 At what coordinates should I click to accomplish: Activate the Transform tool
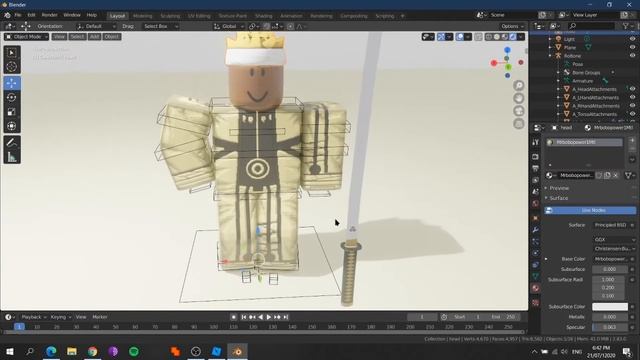[12, 126]
